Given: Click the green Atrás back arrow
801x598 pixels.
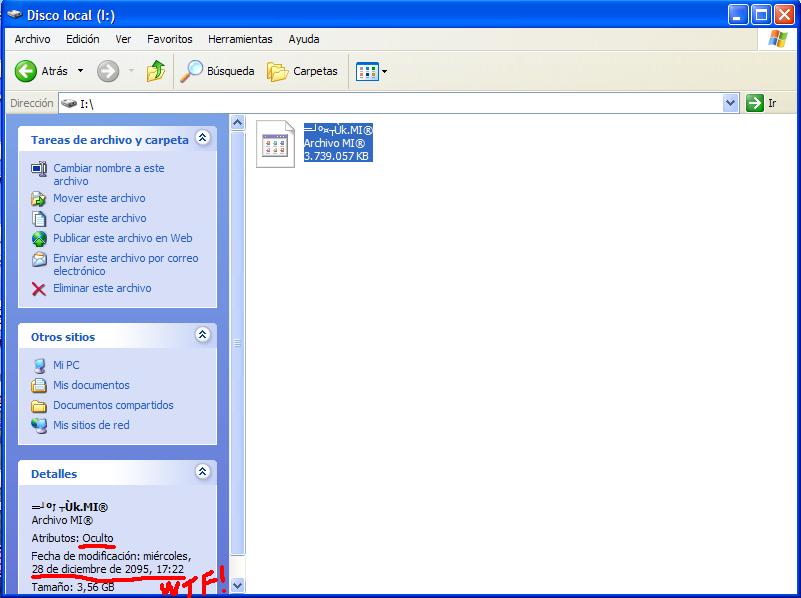Looking at the screenshot, I should click(x=26, y=71).
